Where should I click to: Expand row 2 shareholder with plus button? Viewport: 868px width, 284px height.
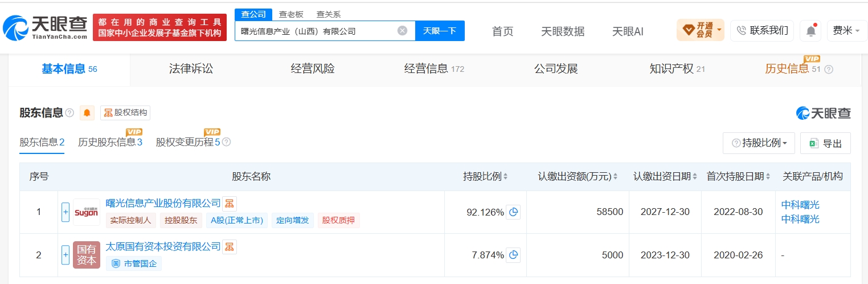(65, 255)
